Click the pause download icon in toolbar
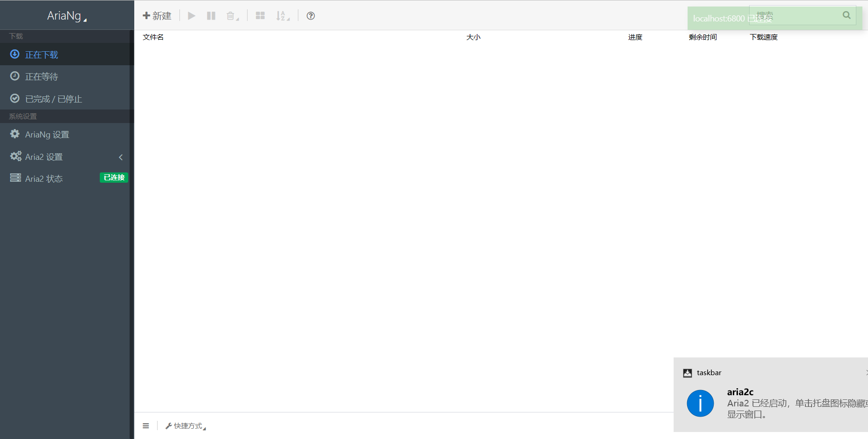 coord(211,16)
